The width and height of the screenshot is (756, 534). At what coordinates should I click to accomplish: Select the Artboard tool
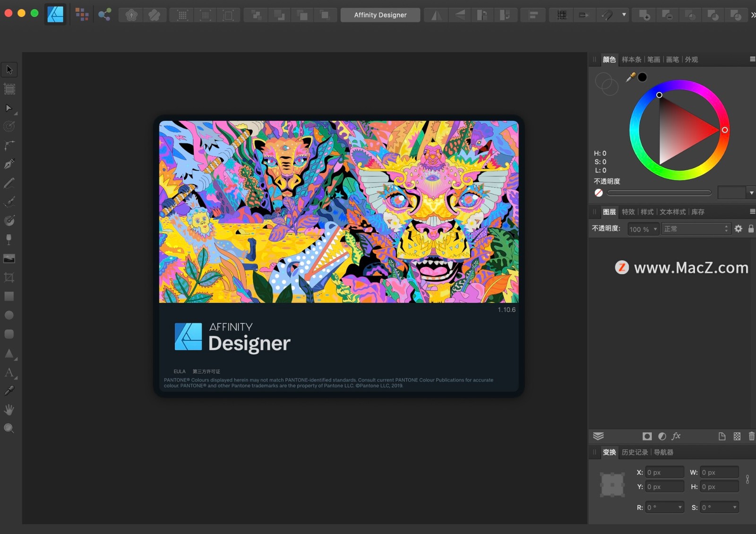pos(9,89)
